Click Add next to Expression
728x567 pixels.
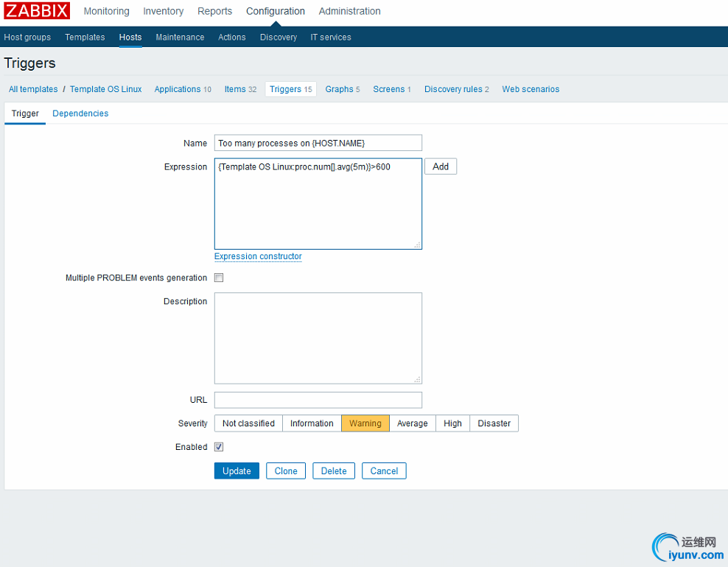[x=441, y=166]
